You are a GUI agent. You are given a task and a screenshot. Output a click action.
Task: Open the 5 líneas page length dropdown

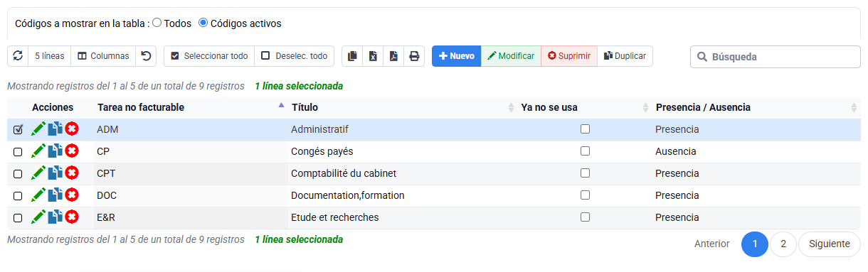(49, 56)
